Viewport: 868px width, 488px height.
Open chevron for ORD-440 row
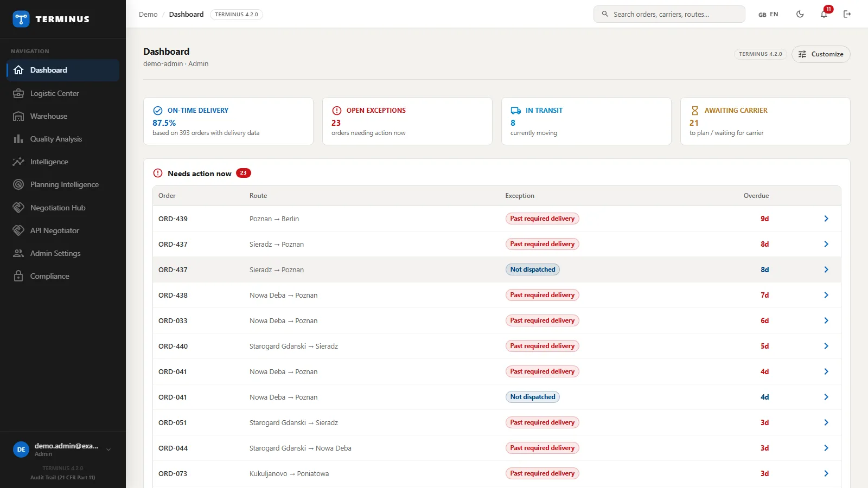point(826,346)
